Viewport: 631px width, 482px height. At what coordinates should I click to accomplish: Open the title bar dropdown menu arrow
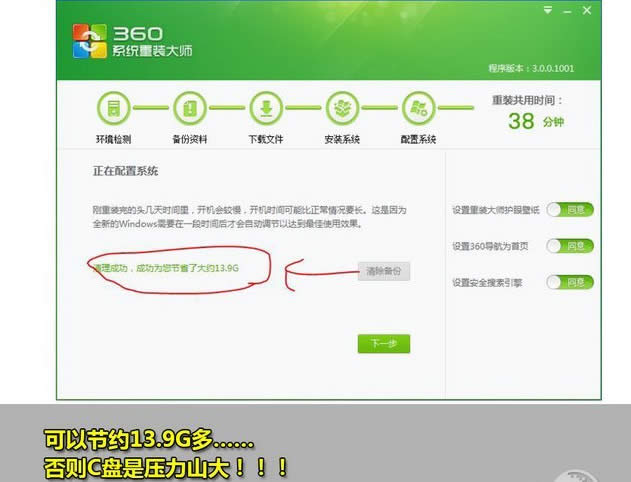point(547,10)
